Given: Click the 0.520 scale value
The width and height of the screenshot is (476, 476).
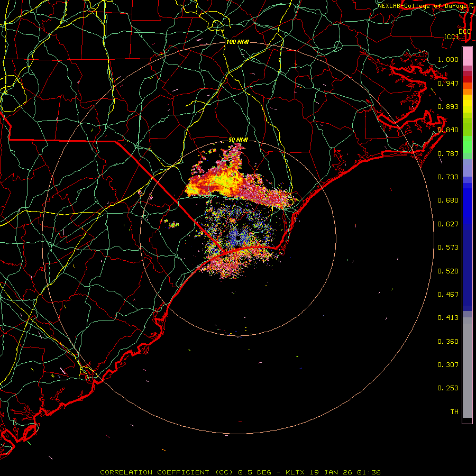Looking at the screenshot, I should [448, 271].
